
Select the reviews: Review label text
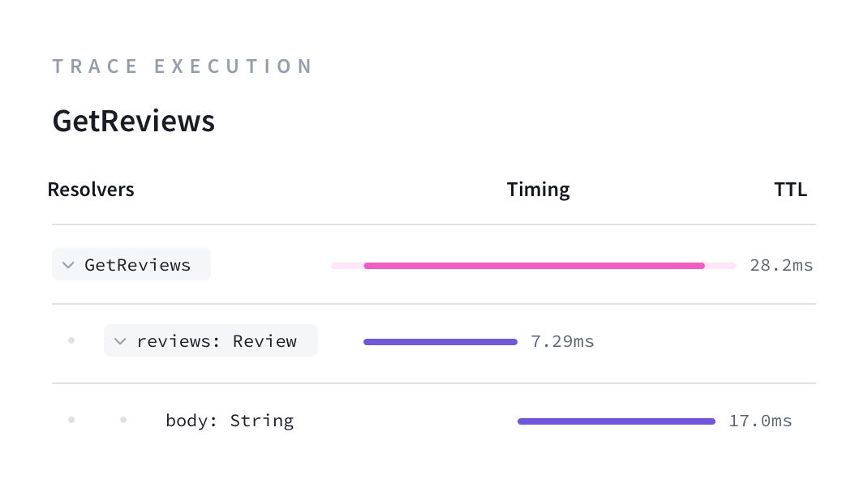point(217,341)
